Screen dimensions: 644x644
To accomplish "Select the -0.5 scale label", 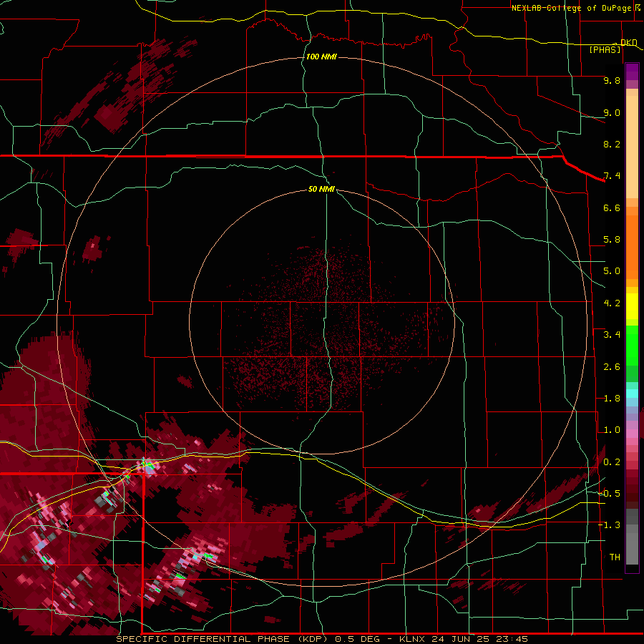I will (x=610, y=494).
